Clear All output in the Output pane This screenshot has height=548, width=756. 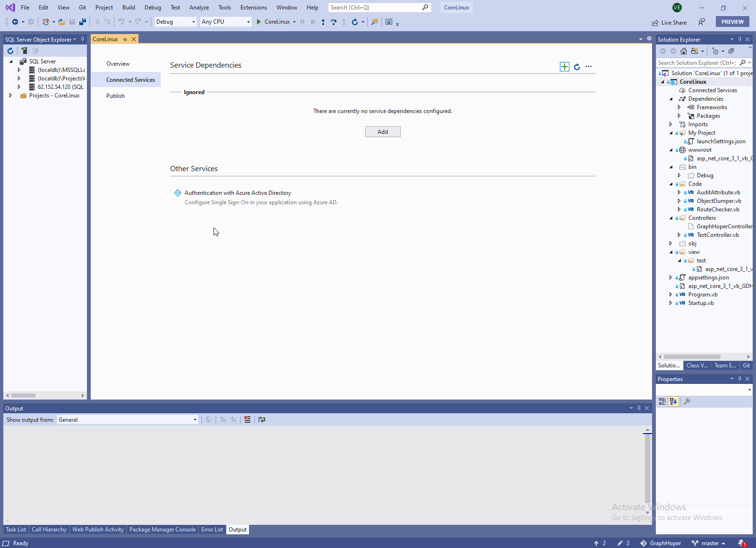[247, 419]
